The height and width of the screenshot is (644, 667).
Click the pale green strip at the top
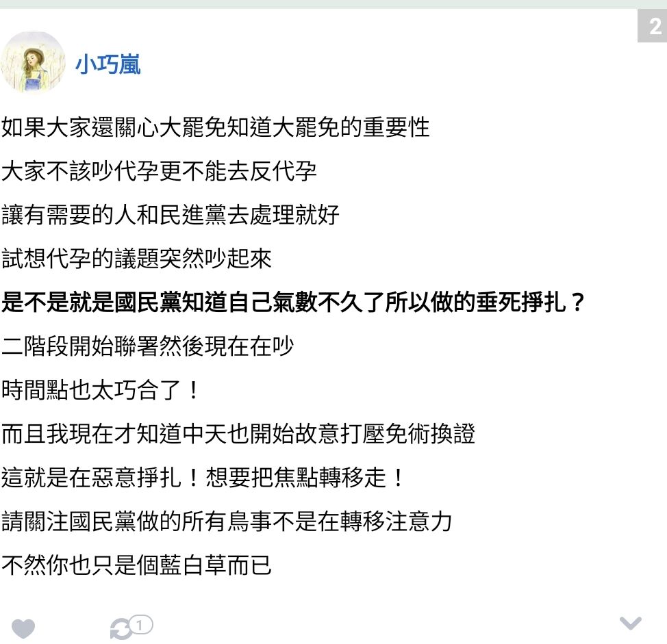[333, 4]
